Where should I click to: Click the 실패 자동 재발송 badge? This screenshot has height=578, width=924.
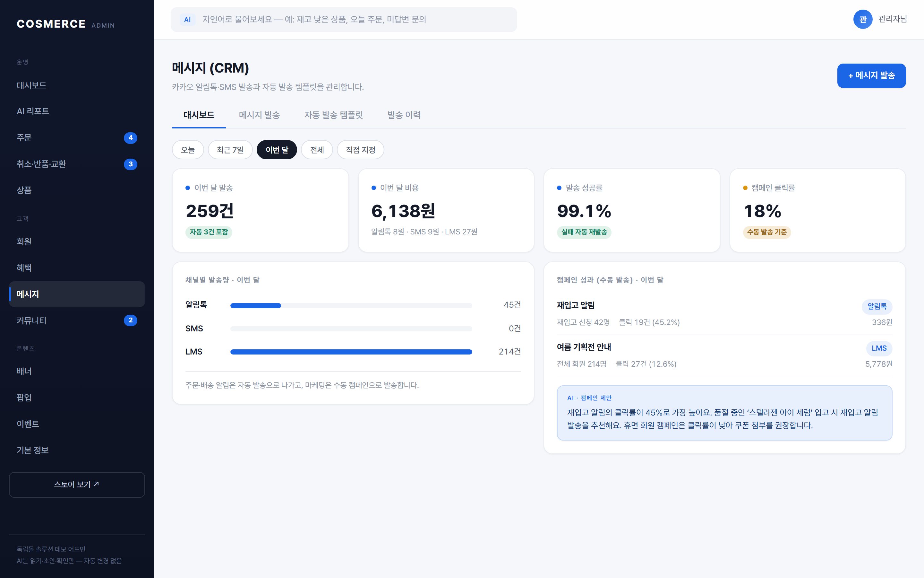point(584,232)
